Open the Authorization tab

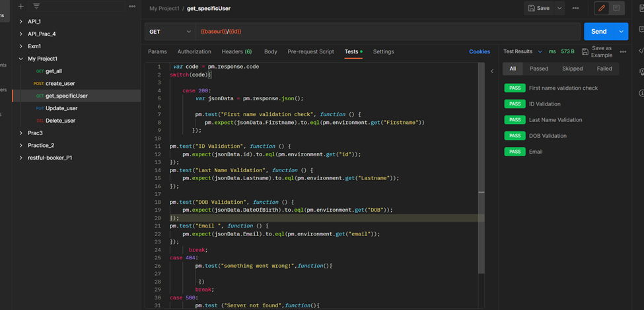click(x=194, y=51)
